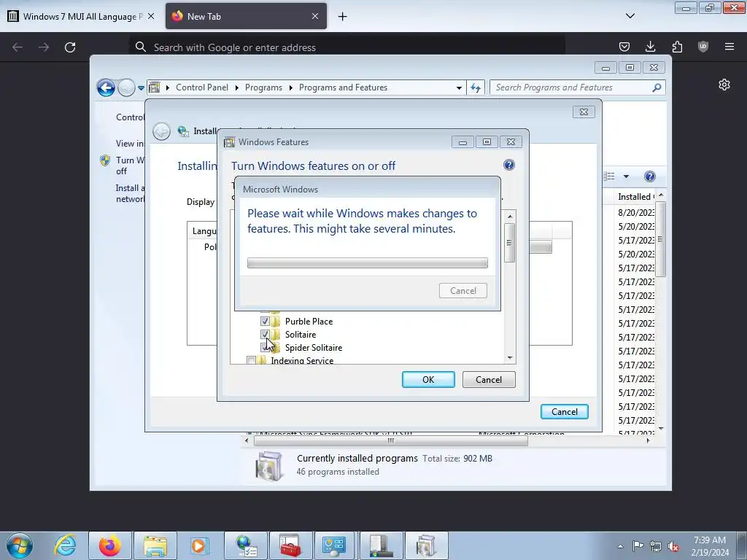The width and height of the screenshot is (747, 560).
Task: Select the Spider Solitaire feature label
Action: (x=314, y=348)
